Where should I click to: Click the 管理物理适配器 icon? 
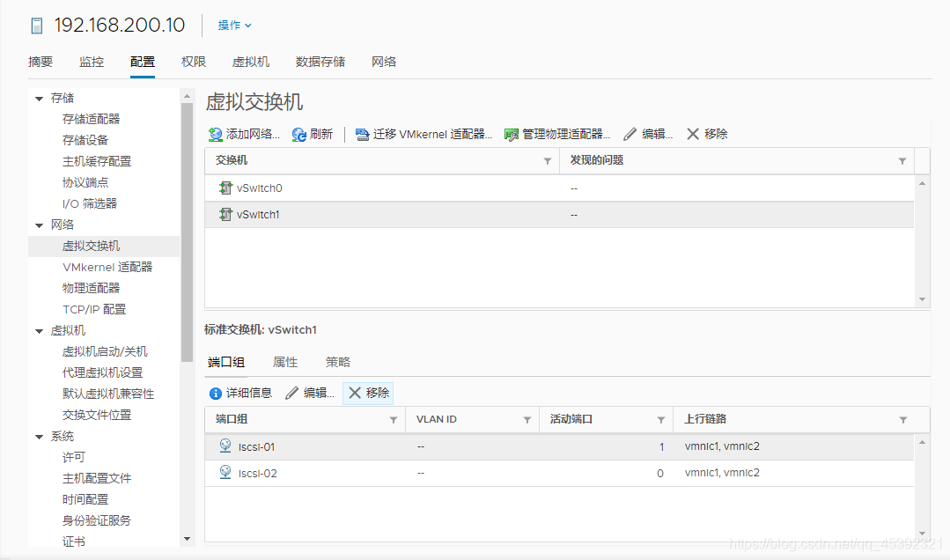click(512, 135)
